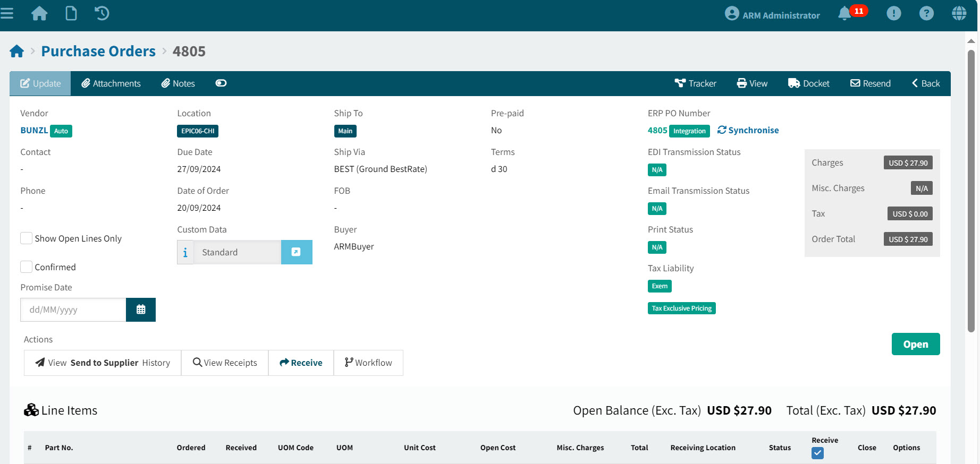Uncheck the Receive column header checkbox
This screenshot has width=980, height=464.
pyautogui.click(x=817, y=453)
